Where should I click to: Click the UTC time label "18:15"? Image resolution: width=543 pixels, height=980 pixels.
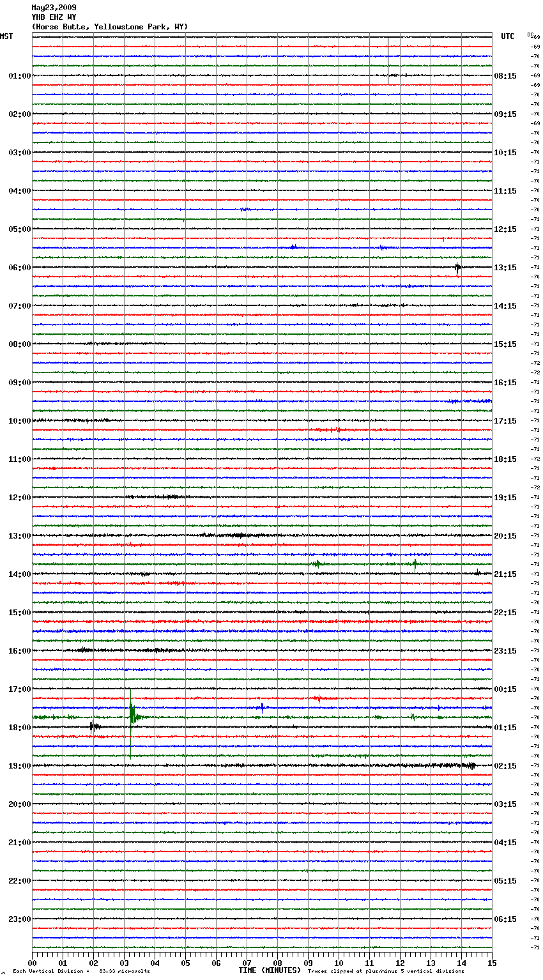[x=505, y=459]
